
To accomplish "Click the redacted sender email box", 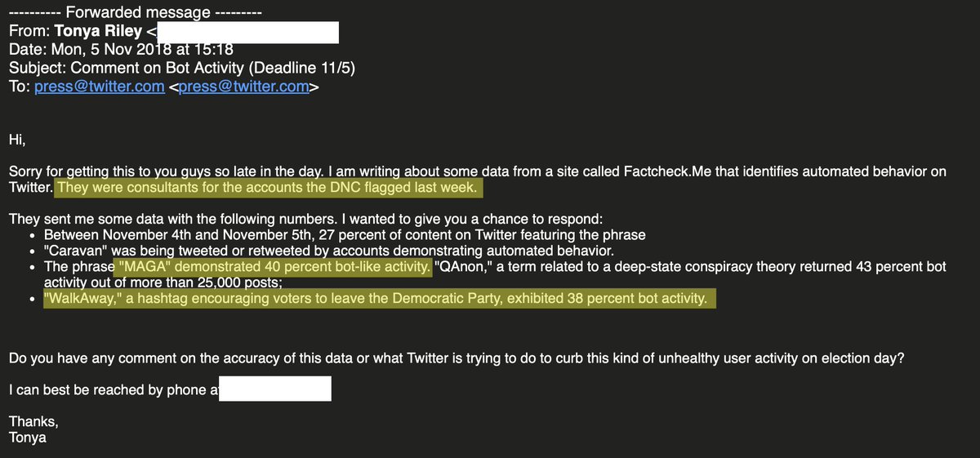I will (247, 33).
